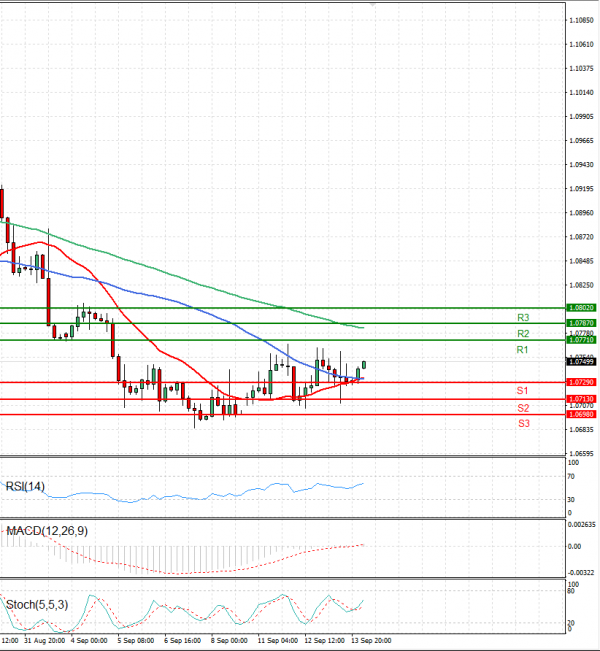Click the green 1.07870 price tag
The width and height of the screenshot is (600, 651).
click(x=582, y=323)
